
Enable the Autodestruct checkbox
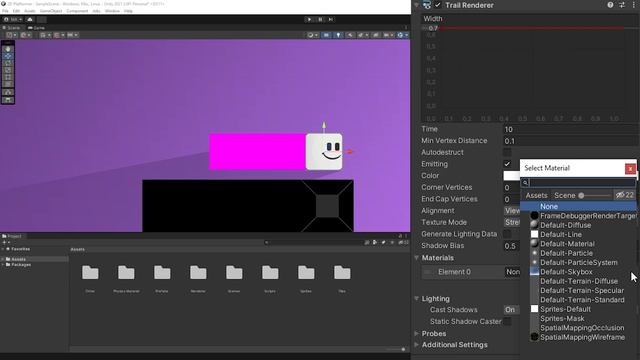point(507,152)
